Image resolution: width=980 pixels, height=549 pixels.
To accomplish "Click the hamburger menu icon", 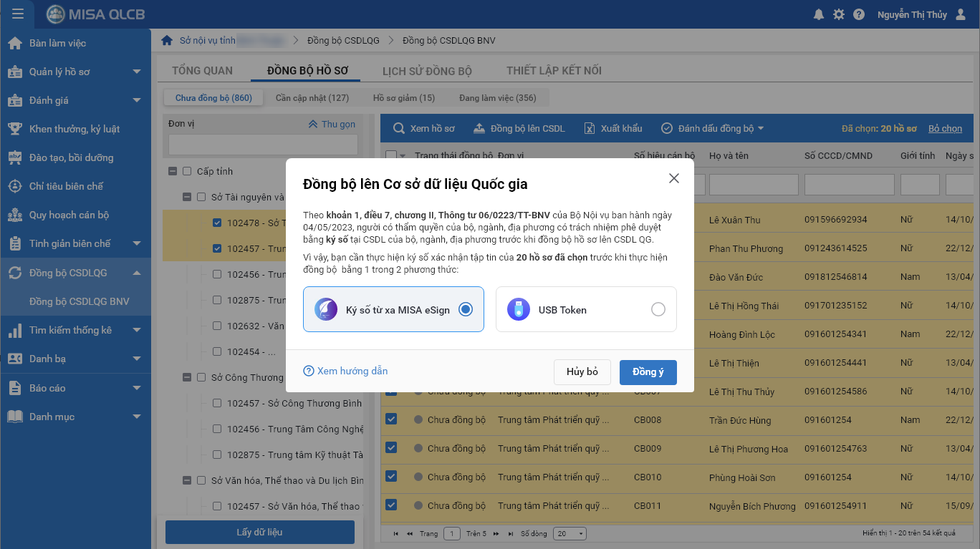I will pyautogui.click(x=18, y=14).
